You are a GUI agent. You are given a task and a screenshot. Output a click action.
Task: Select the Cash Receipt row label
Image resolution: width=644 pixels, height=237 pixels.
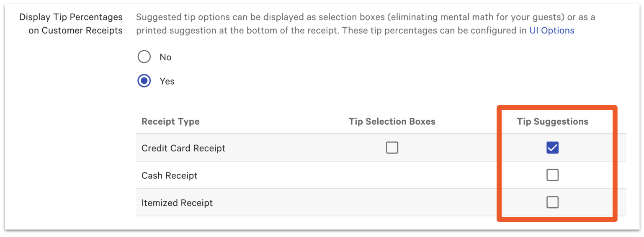click(x=169, y=175)
